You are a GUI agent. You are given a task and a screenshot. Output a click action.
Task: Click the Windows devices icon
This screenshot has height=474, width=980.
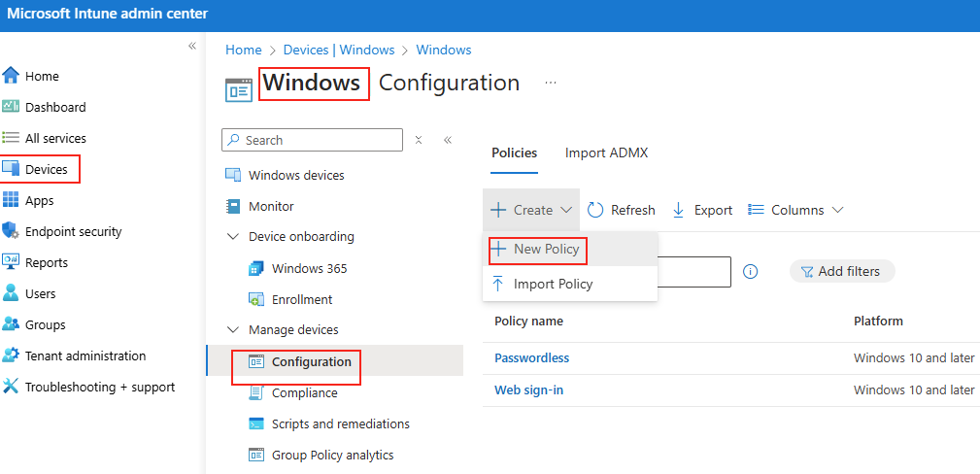click(233, 175)
